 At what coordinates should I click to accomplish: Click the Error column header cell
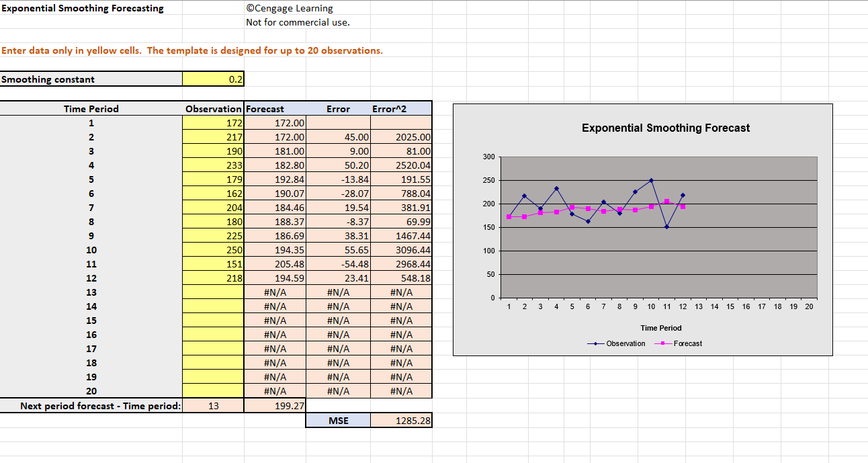pos(338,108)
